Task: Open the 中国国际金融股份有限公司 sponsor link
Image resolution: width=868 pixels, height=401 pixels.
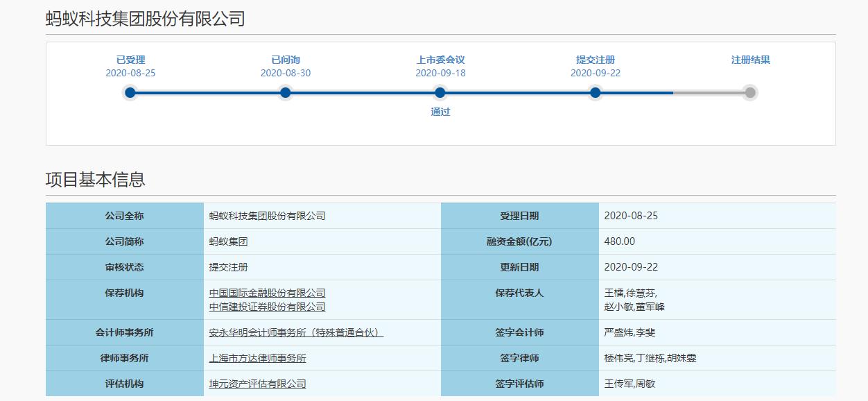Action: pyautogui.click(x=267, y=293)
